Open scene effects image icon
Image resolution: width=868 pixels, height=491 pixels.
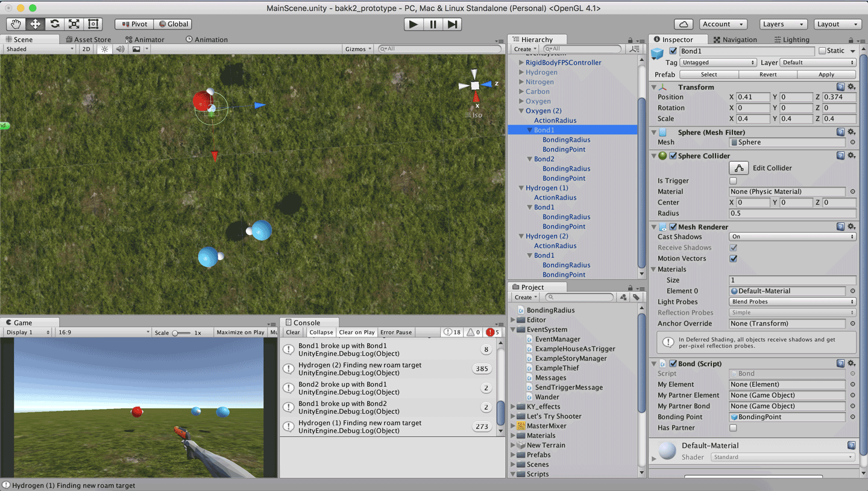137,49
